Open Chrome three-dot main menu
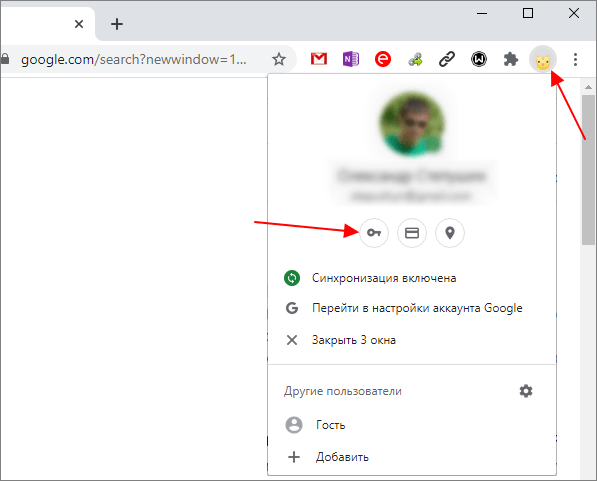Viewport: 597px width, 481px height. click(x=575, y=59)
